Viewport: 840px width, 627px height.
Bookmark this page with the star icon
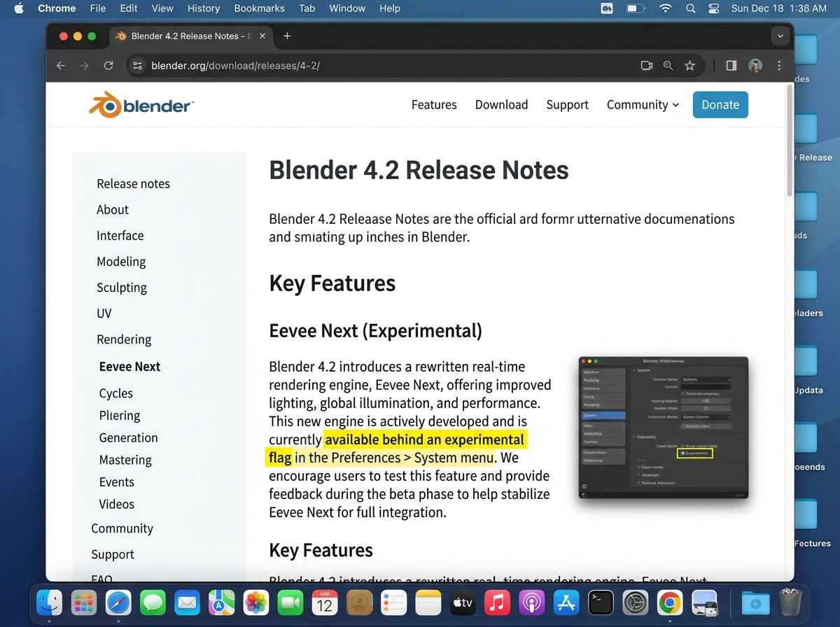coord(689,65)
